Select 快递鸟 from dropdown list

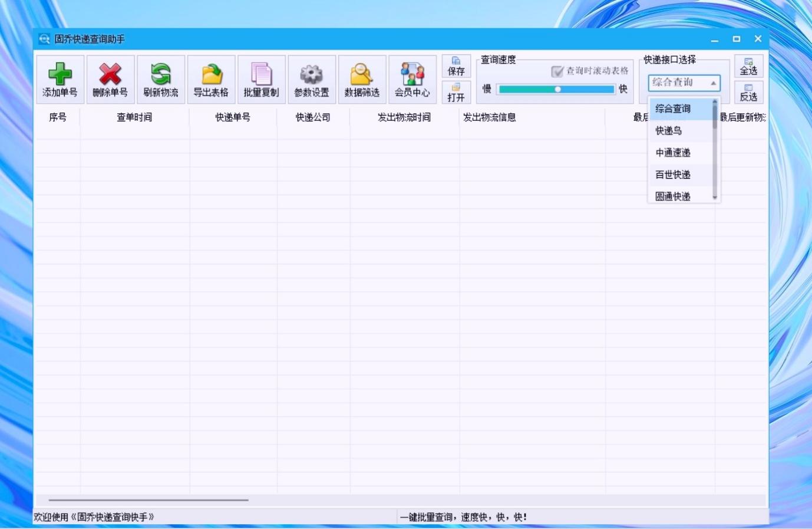669,131
